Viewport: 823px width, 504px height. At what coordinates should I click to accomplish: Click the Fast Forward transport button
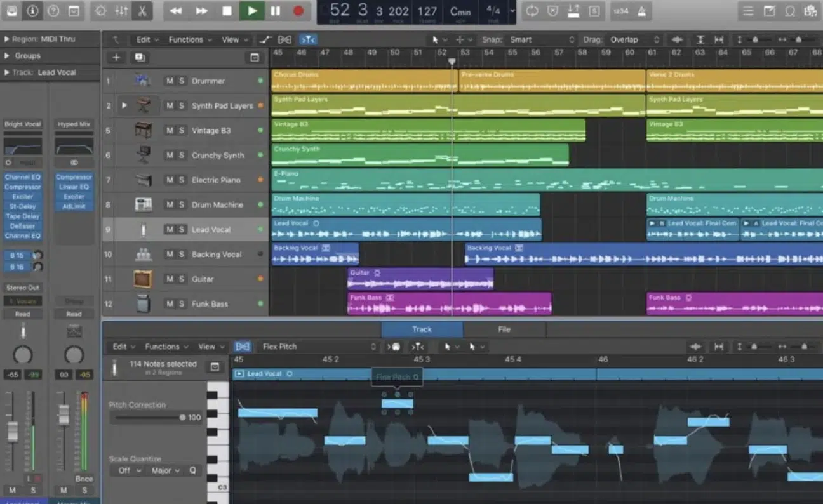point(201,11)
